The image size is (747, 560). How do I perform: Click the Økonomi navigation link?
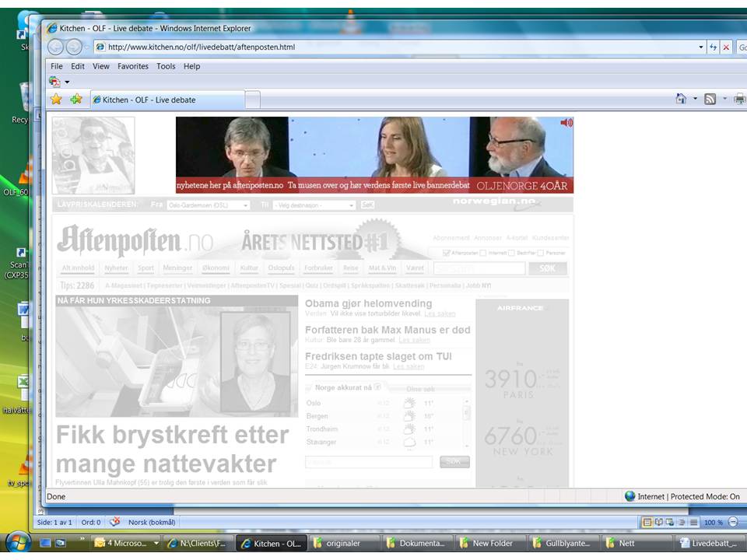pos(216,268)
